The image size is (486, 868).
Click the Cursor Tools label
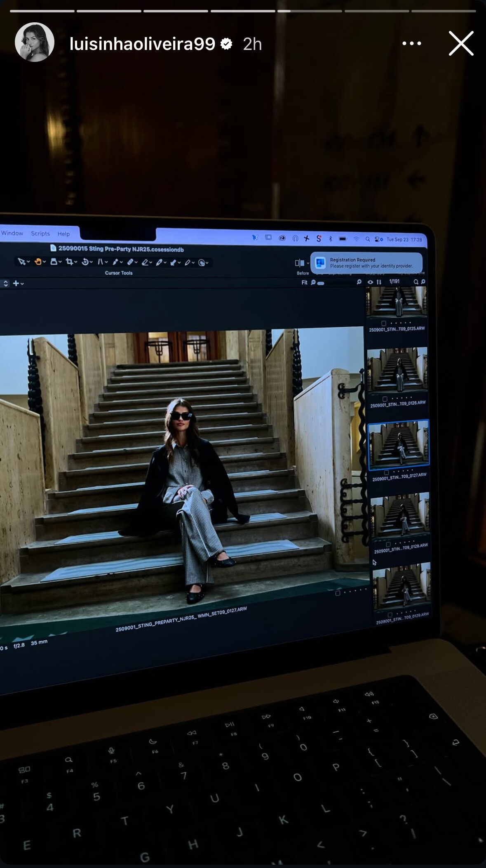click(x=119, y=273)
